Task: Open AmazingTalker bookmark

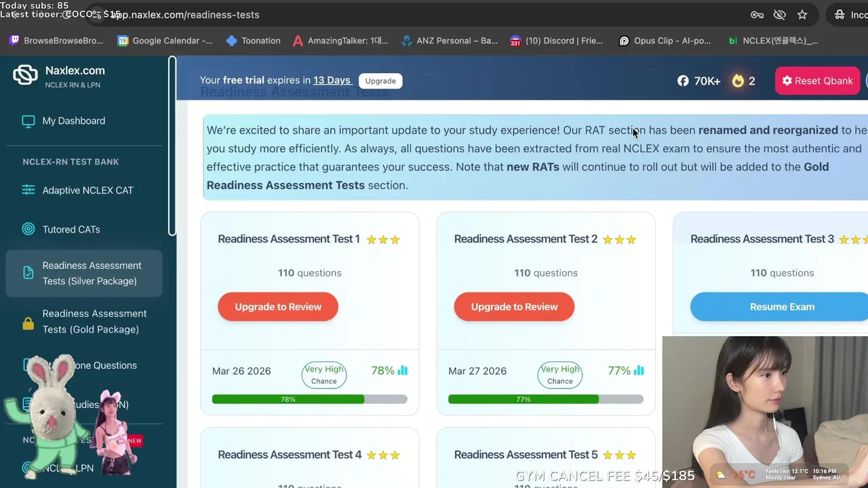Action: 340,41
